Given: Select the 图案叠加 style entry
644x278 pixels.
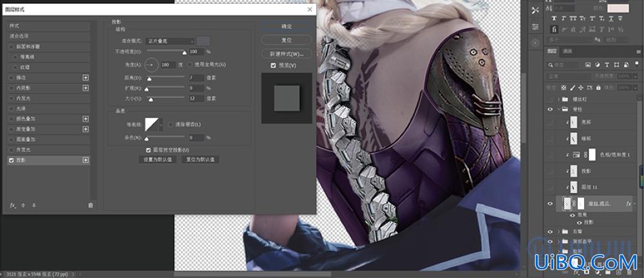Looking at the screenshot, I should (49, 139).
